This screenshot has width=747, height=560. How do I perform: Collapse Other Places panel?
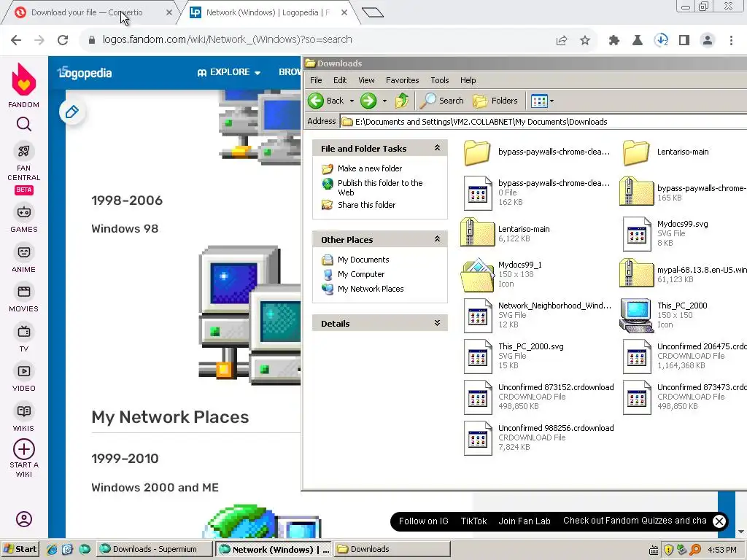click(437, 239)
